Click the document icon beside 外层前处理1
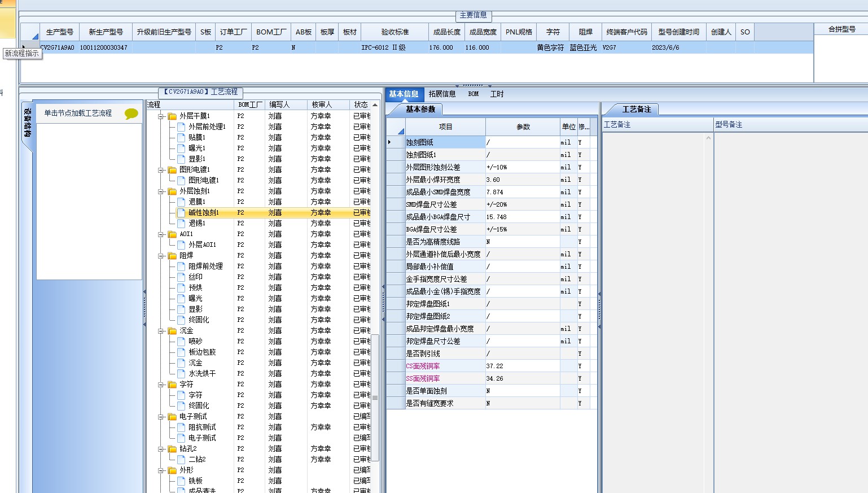The height and width of the screenshot is (493, 868). [x=181, y=126]
